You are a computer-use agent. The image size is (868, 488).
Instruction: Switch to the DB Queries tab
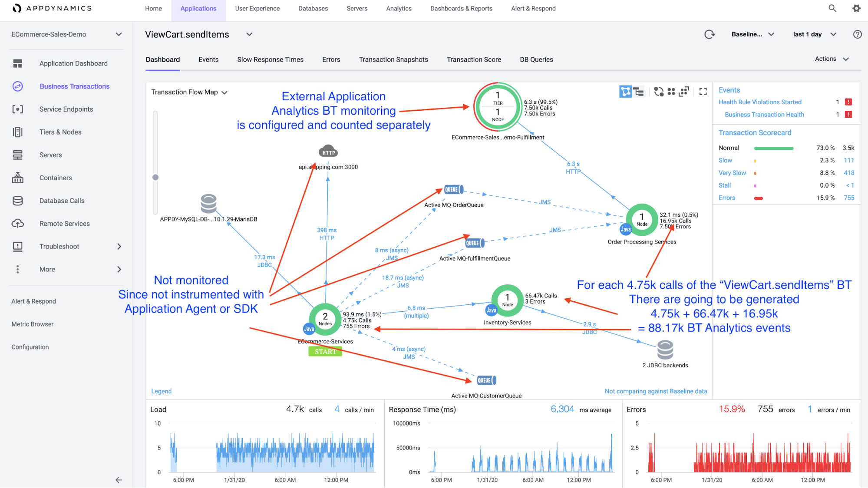coord(536,59)
